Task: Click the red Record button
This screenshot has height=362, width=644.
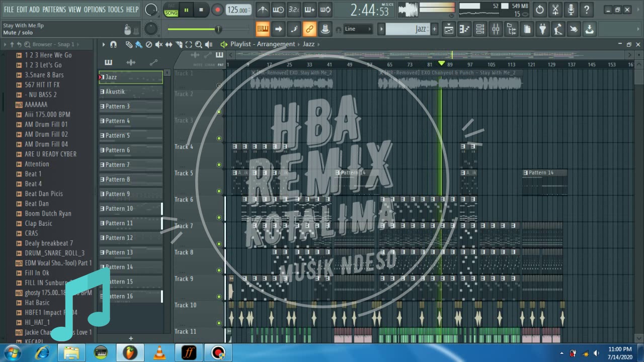Action: point(217,10)
